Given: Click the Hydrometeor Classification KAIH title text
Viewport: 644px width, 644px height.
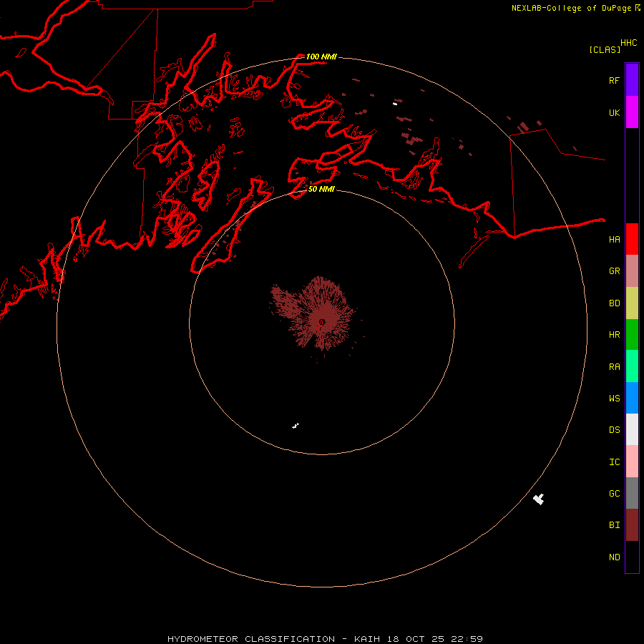Looking at the screenshot, I should (325, 639).
